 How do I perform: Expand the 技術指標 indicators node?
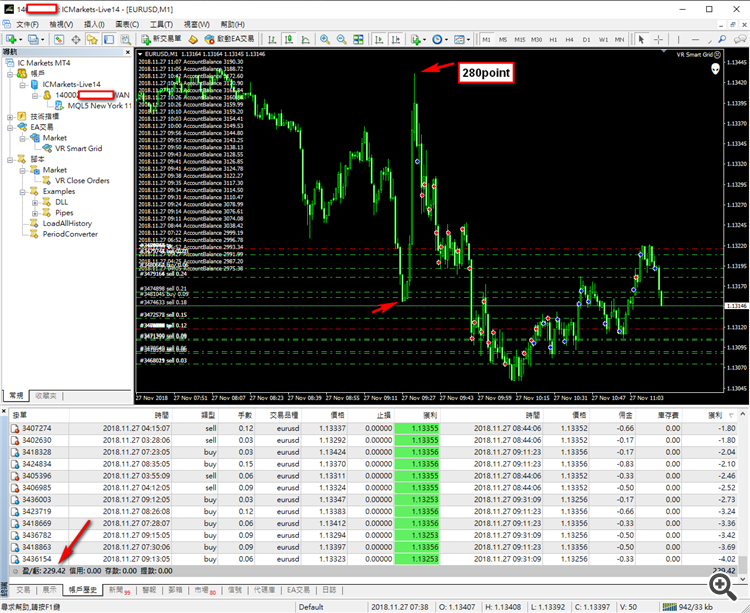click(10, 117)
